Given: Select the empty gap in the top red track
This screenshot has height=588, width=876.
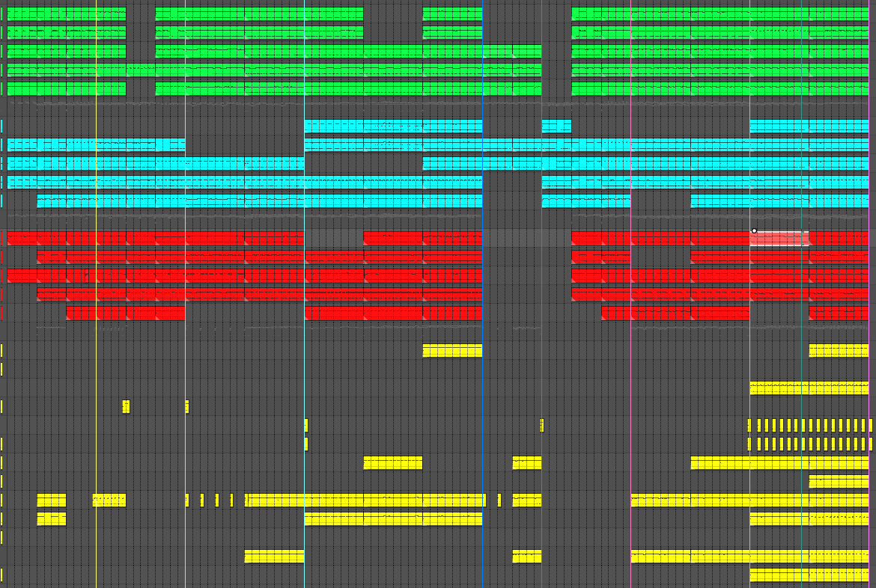Looking at the screenshot, I should click(333, 238).
